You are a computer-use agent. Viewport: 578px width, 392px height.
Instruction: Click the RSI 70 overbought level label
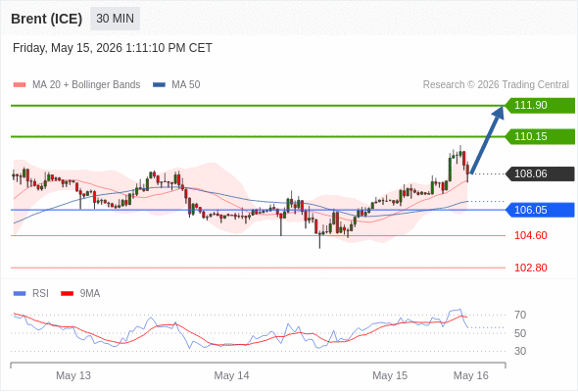[x=520, y=315]
